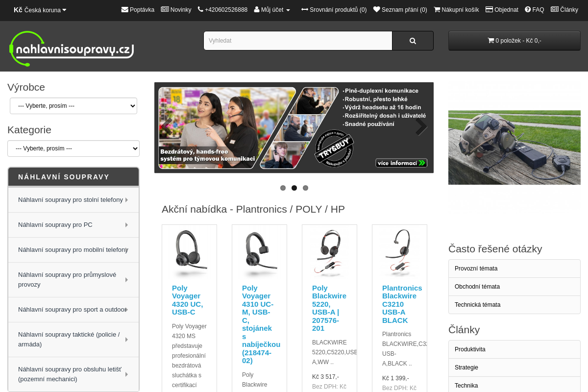Viewport: 588px width, 392px height.
Task: Open the Česká koruna currency dropdown
Action: click(x=40, y=10)
